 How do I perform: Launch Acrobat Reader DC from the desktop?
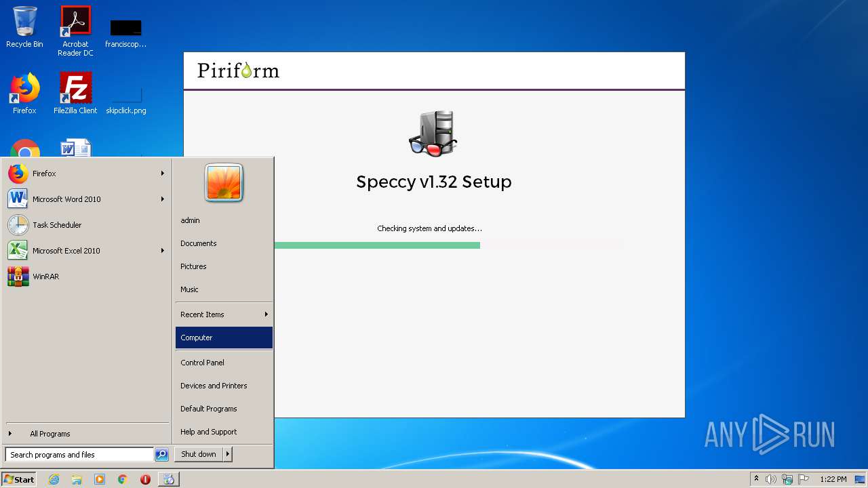coord(75,31)
